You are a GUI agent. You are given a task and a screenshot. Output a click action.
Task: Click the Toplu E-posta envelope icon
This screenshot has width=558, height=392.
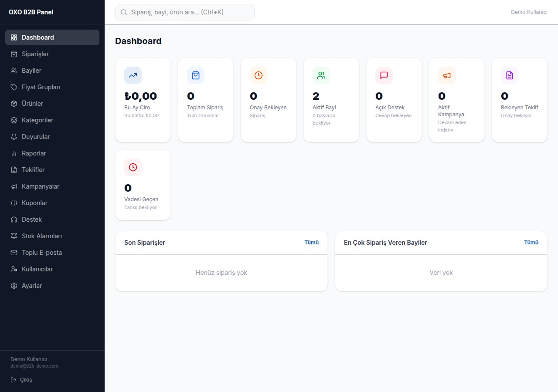[14, 253]
